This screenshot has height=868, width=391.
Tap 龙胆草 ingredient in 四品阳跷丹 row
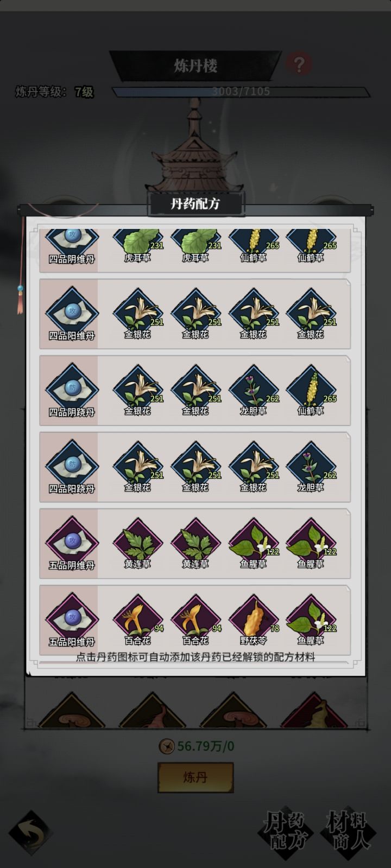(x=311, y=467)
